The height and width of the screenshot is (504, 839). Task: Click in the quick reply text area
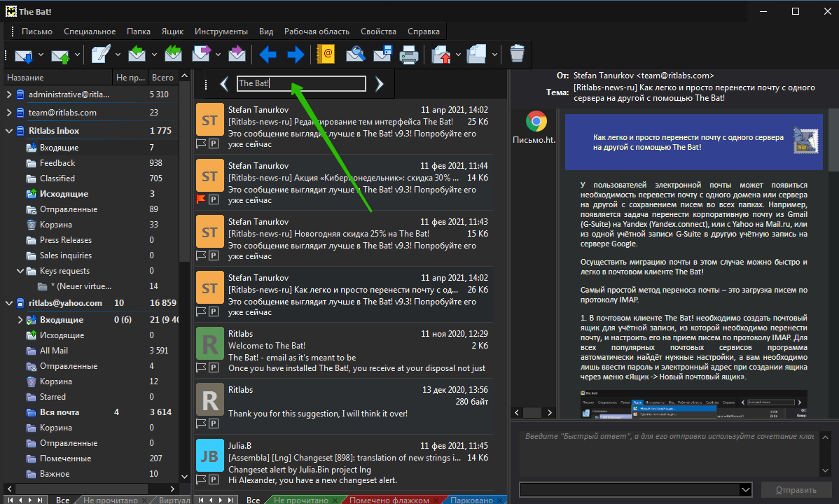tap(669, 453)
